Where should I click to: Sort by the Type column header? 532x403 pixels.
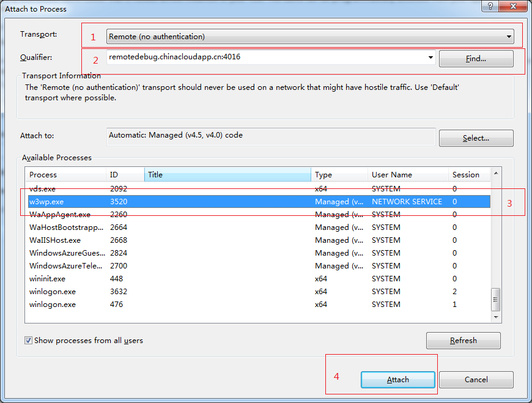coord(339,175)
